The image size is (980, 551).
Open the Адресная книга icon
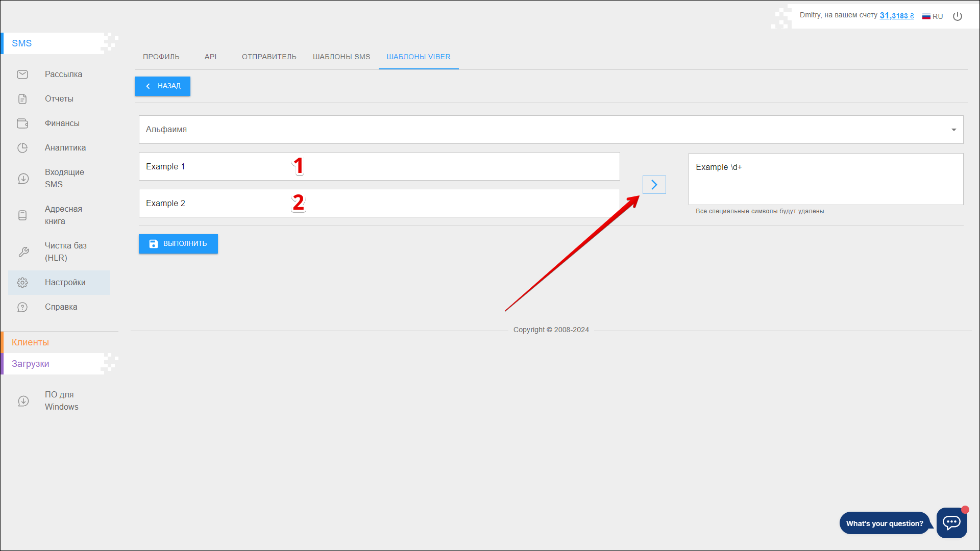pos(22,215)
